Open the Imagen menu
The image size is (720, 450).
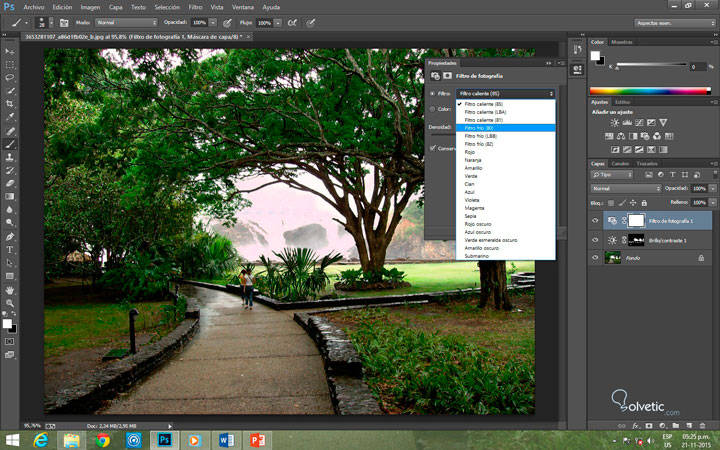point(90,7)
